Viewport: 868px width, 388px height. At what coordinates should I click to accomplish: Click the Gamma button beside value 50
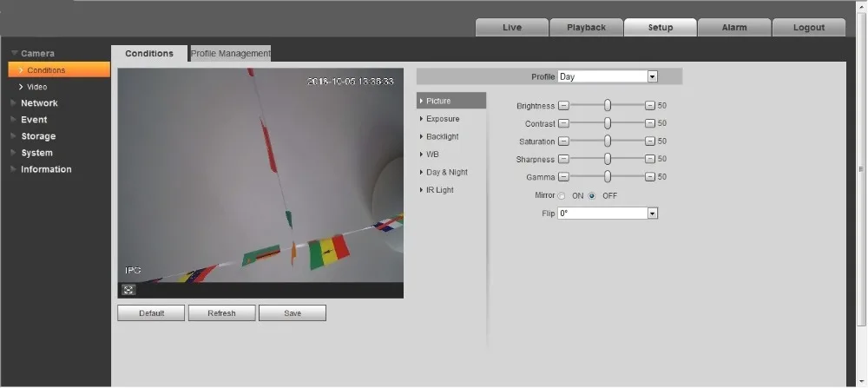[650, 177]
